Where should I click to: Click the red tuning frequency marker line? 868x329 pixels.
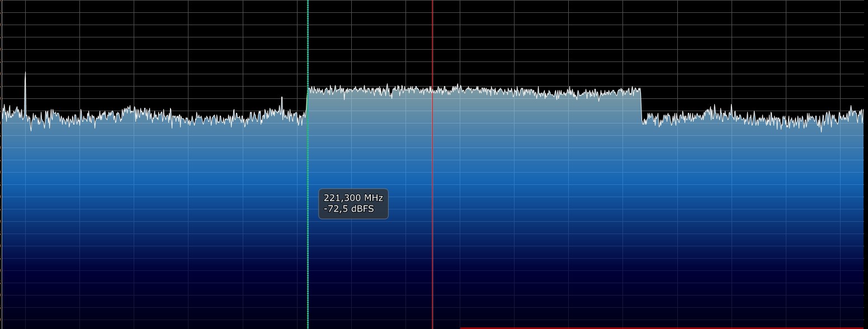432,164
